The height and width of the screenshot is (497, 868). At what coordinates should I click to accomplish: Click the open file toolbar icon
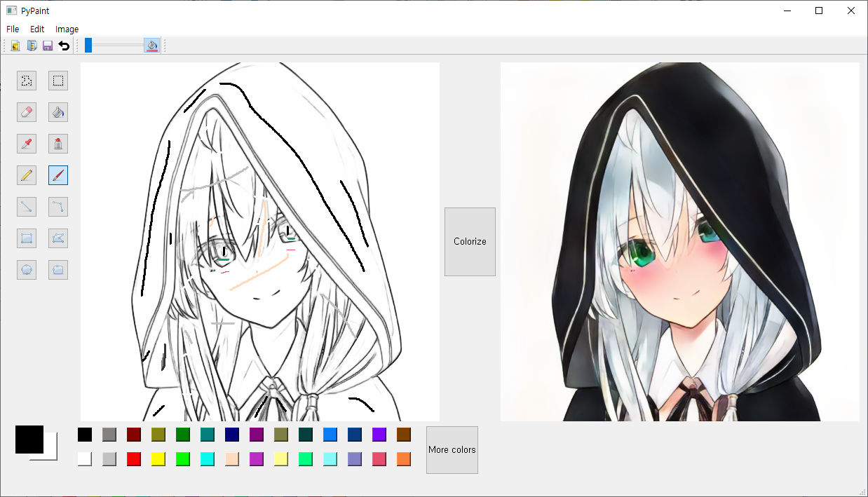coord(32,46)
